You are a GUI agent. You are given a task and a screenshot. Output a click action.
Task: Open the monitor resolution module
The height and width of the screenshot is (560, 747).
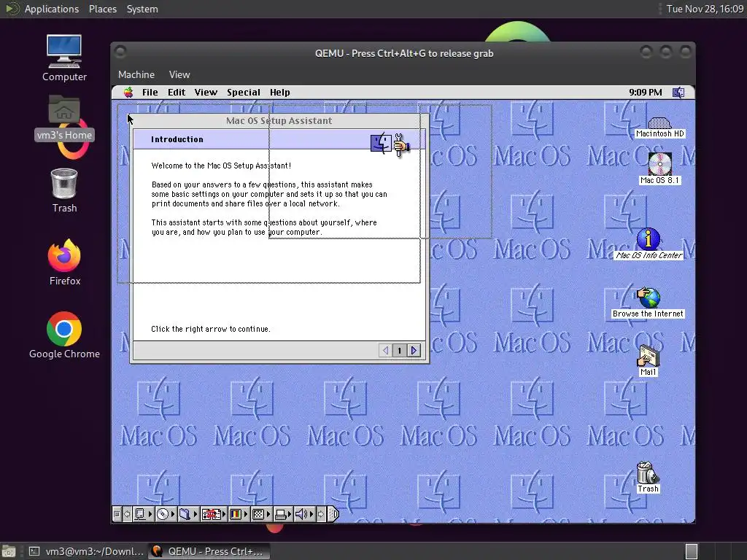pos(262,514)
